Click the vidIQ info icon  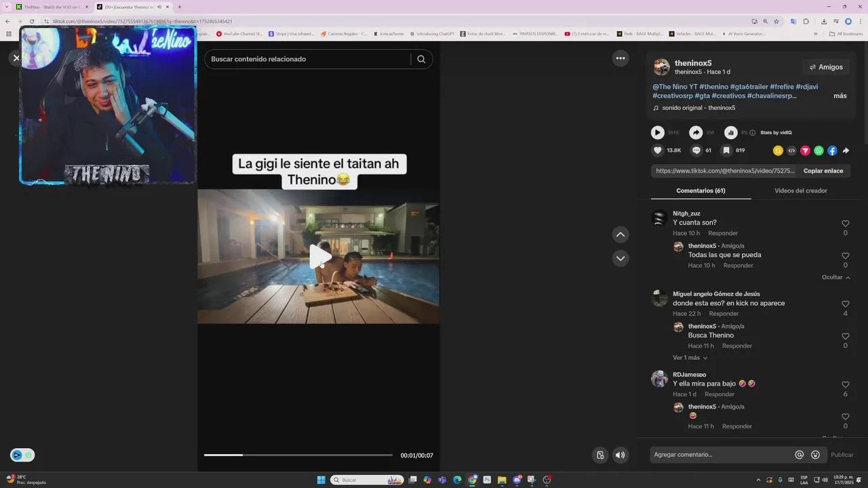752,133
